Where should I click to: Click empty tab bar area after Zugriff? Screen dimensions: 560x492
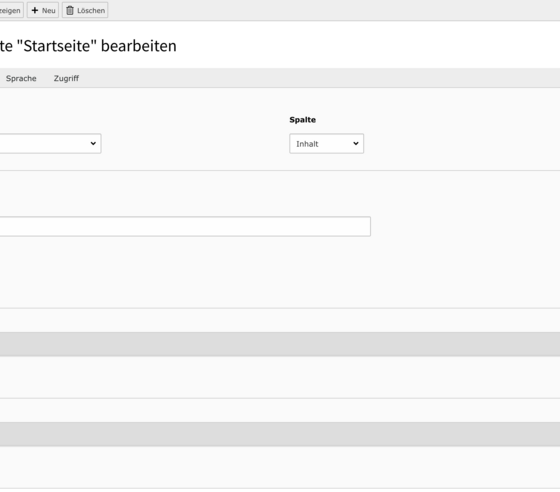click(321, 78)
